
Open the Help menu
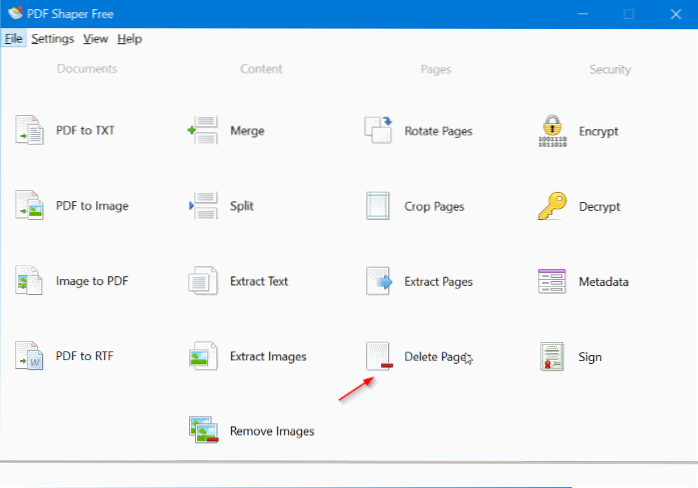tap(129, 39)
